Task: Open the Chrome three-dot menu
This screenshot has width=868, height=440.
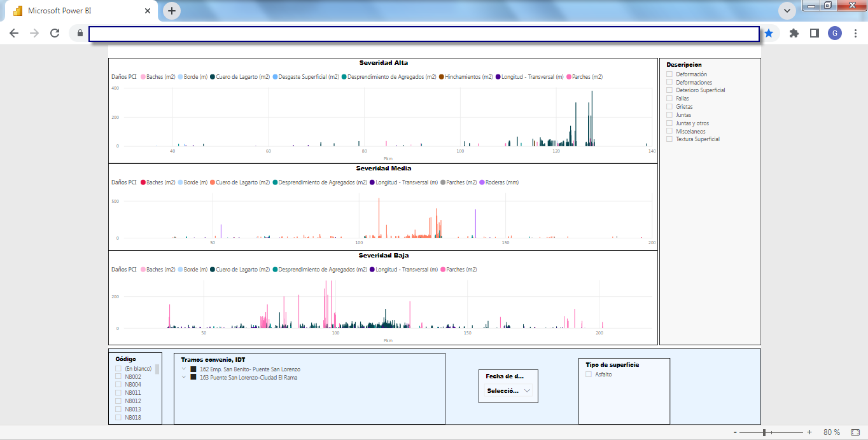Action: click(x=854, y=33)
